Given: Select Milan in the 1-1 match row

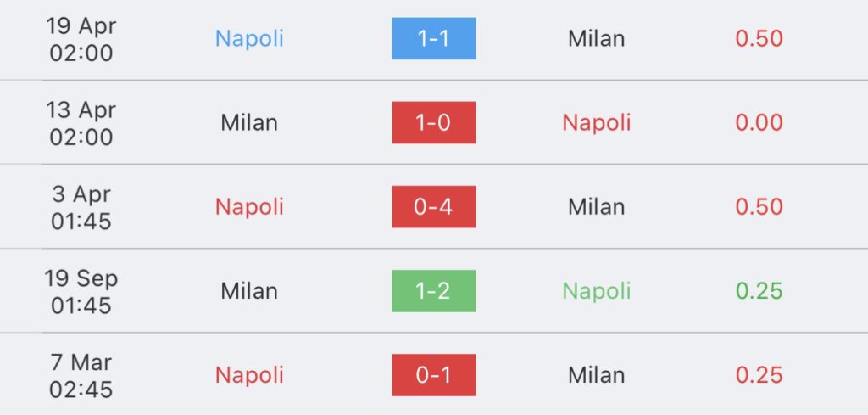Looking at the screenshot, I should coord(597,39).
